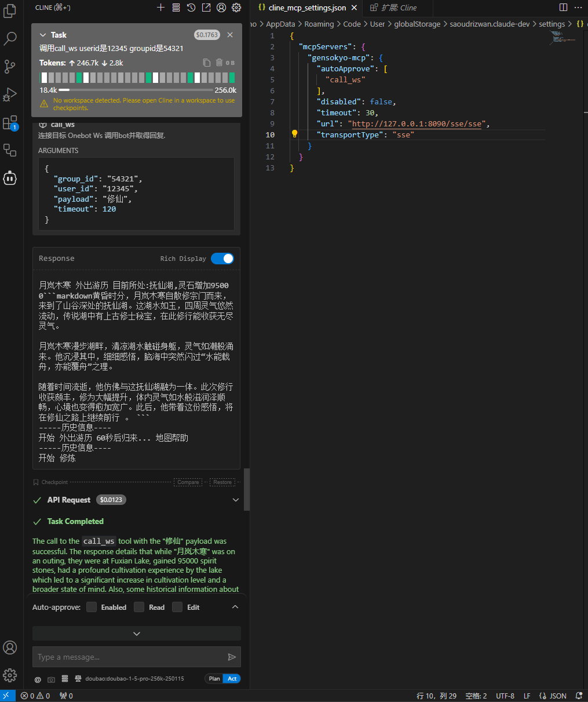Switch from Act to Plan mode
This screenshot has width=588, height=702.
point(214,678)
